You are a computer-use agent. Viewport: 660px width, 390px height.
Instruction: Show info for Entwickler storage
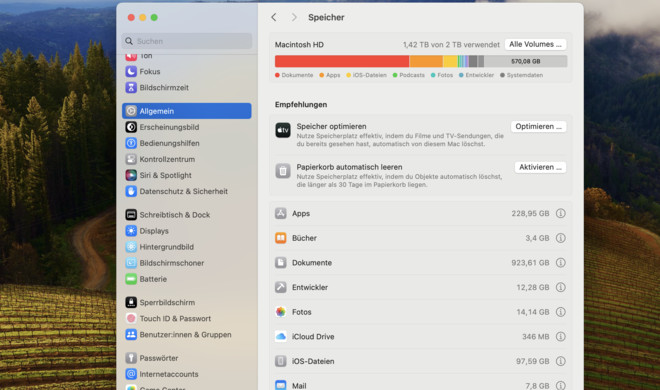[x=560, y=287]
